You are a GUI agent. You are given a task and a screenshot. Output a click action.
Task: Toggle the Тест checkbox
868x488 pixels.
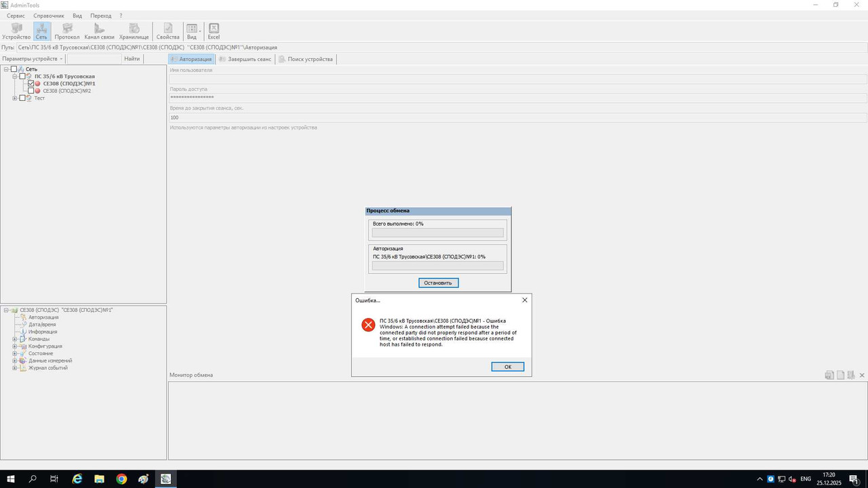pos(22,98)
